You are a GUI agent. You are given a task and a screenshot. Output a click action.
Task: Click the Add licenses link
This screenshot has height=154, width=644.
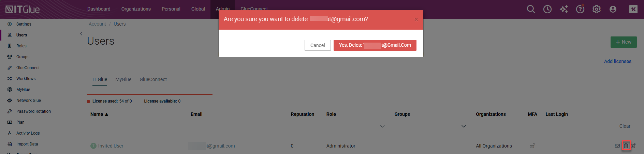point(617,61)
